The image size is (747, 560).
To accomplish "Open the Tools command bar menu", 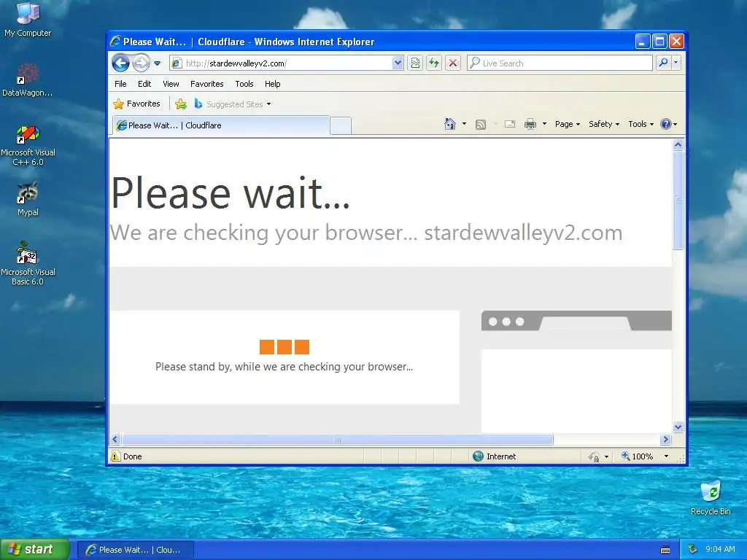I will coord(640,124).
